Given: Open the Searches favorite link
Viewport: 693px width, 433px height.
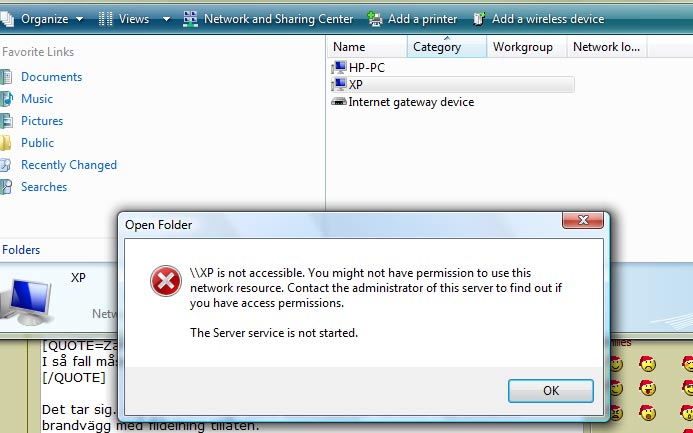Looking at the screenshot, I should (x=44, y=187).
